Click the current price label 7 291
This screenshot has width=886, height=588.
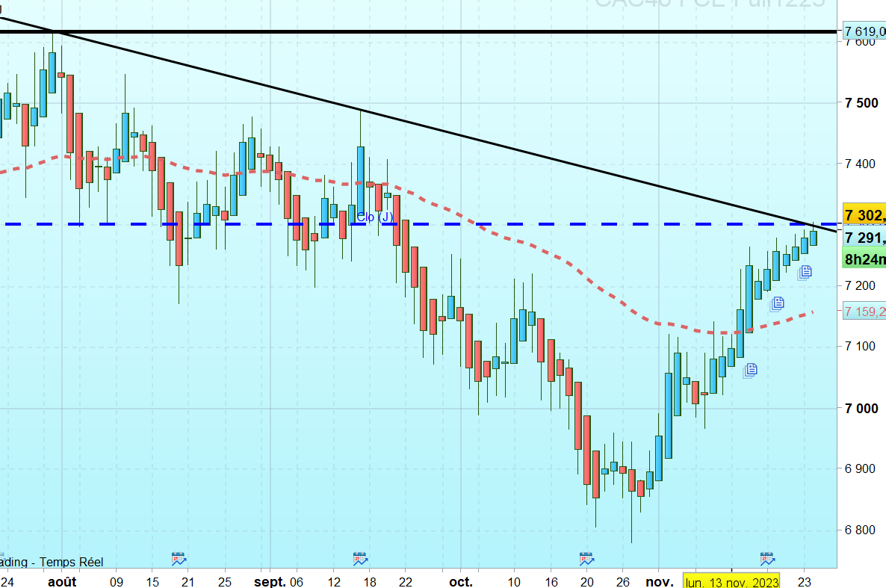(x=864, y=238)
